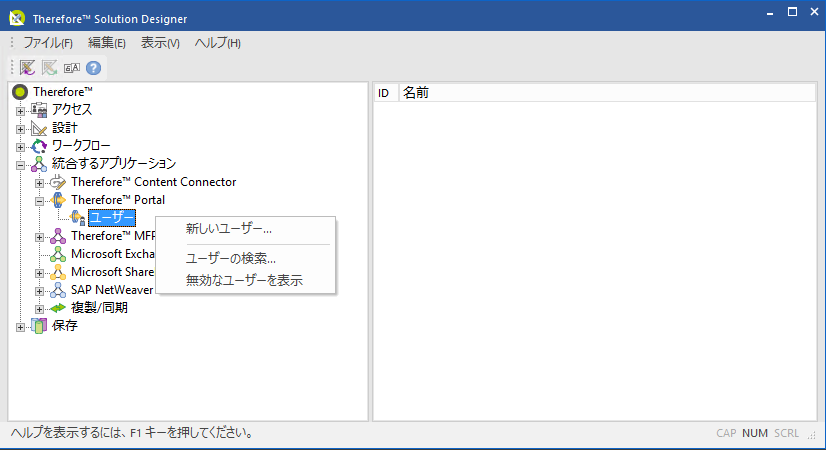Select the ワークフロー tree label
Image resolution: width=826 pixels, height=450 pixels.
(81, 145)
